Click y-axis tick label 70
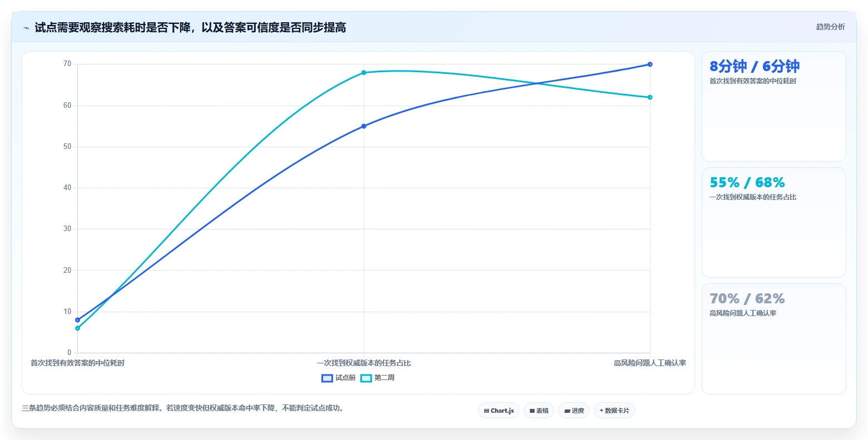Image resolution: width=868 pixels, height=440 pixels. pos(67,64)
